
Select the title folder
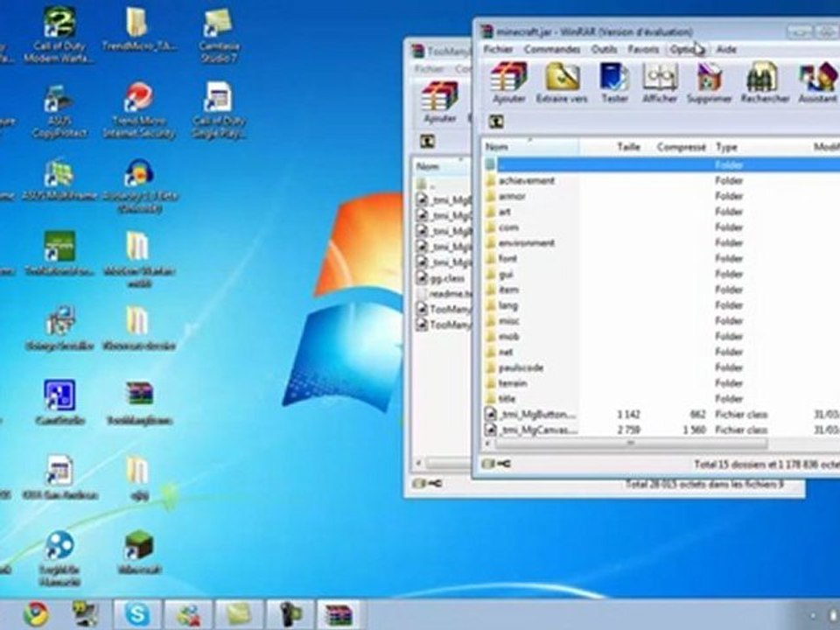(507, 399)
